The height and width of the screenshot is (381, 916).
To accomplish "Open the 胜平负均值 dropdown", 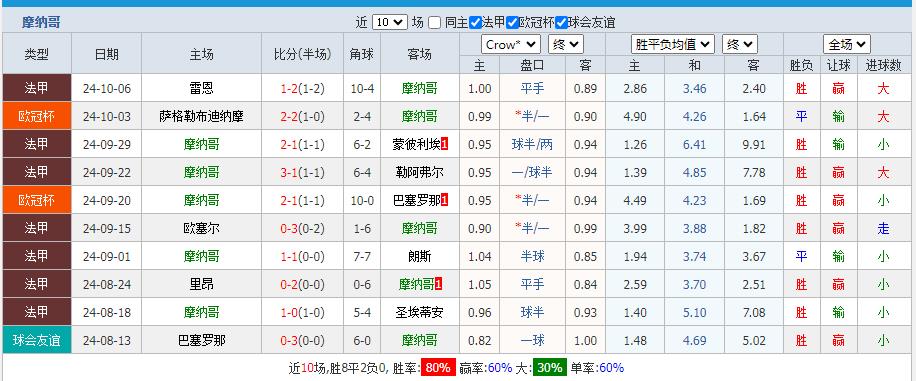I will (x=673, y=44).
